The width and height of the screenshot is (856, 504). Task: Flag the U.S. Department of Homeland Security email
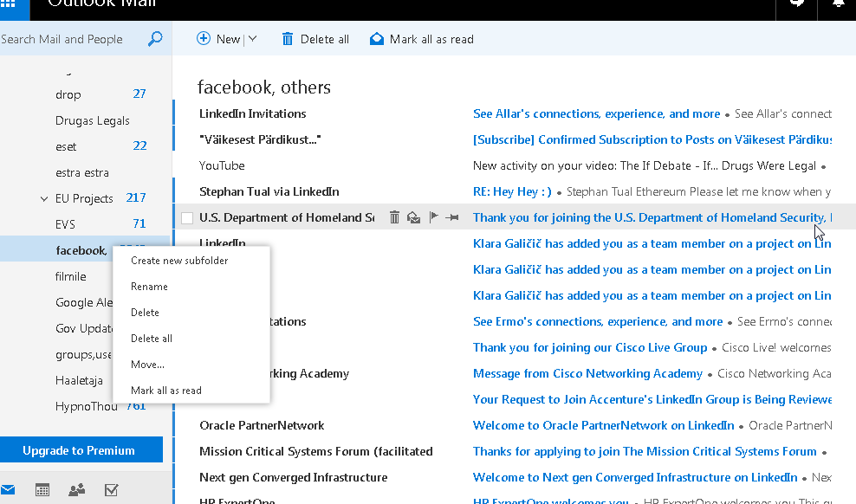[434, 217]
